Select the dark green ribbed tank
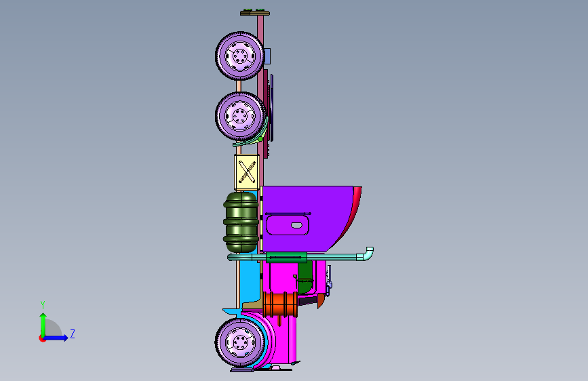Screen dimensions: 588x381 point(240,222)
